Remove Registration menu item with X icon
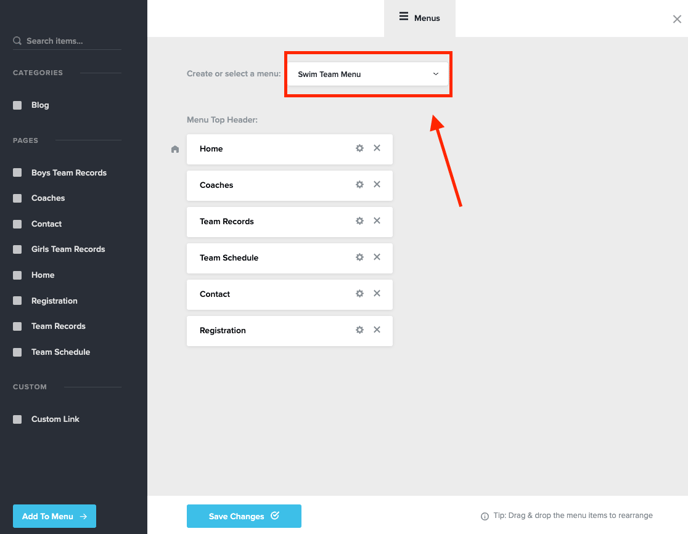 click(x=377, y=330)
